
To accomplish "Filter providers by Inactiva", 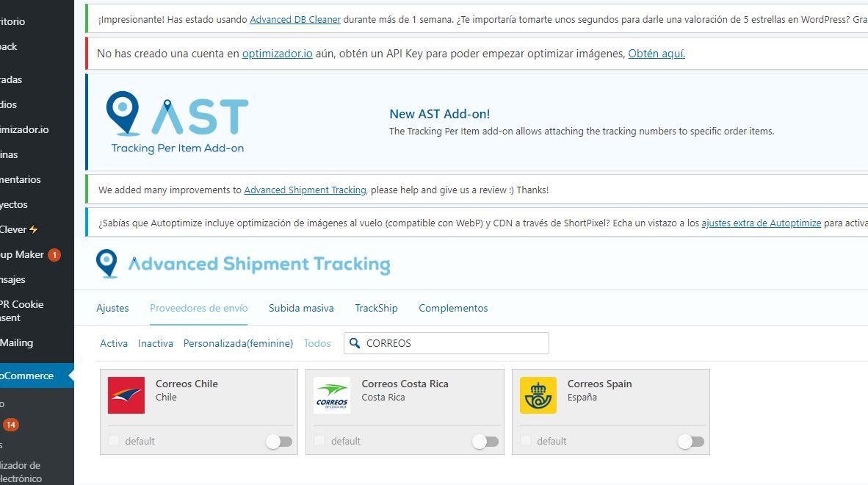I will tap(156, 343).
